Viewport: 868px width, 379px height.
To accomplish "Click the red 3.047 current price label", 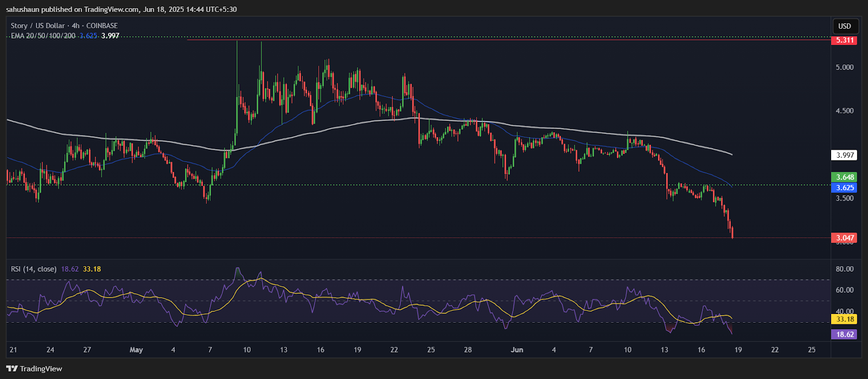I will pyautogui.click(x=845, y=237).
